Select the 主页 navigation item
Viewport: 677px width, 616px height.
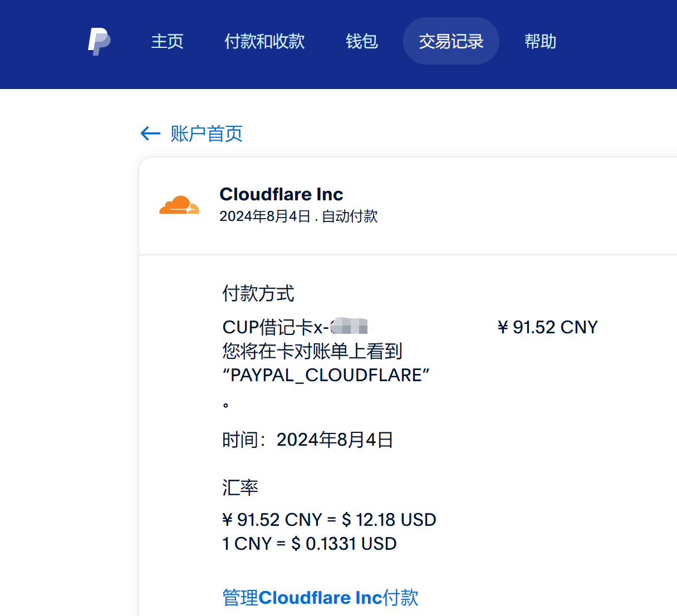coord(167,42)
